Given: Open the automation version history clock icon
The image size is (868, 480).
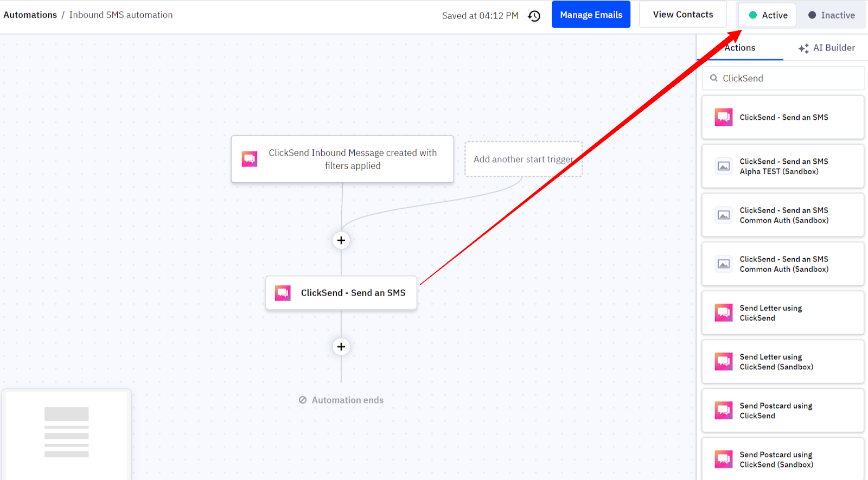Looking at the screenshot, I should point(534,16).
